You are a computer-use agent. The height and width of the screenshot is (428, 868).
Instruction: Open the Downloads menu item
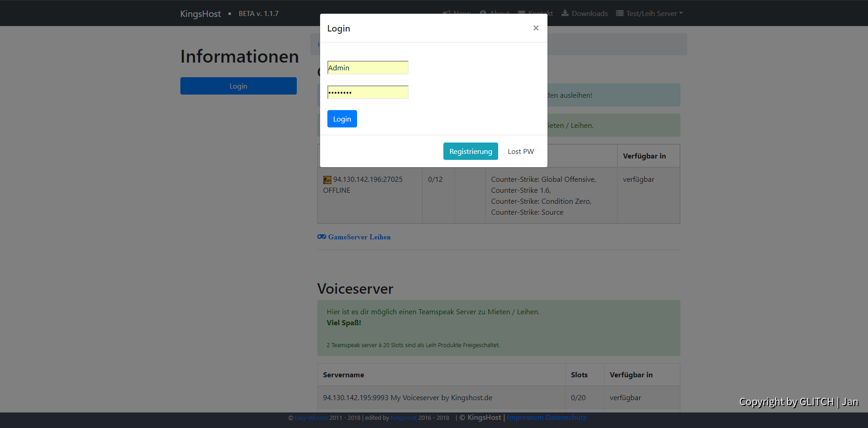pyautogui.click(x=589, y=13)
